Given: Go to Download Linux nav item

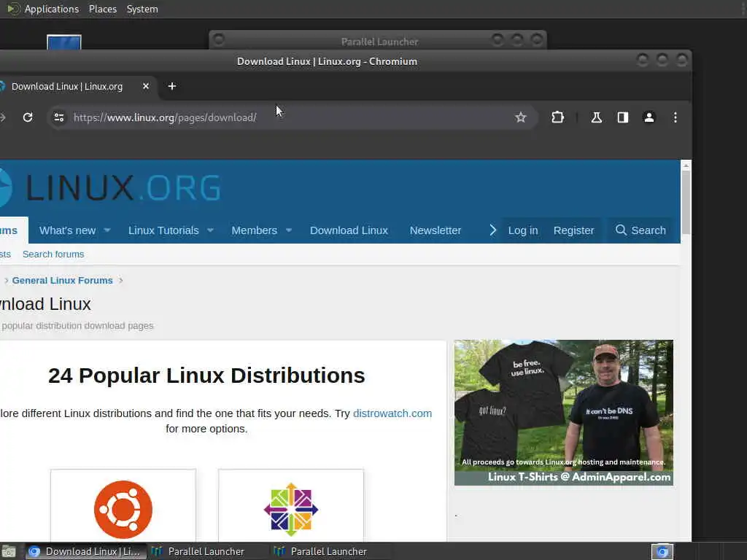Looking at the screenshot, I should point(349,230).
